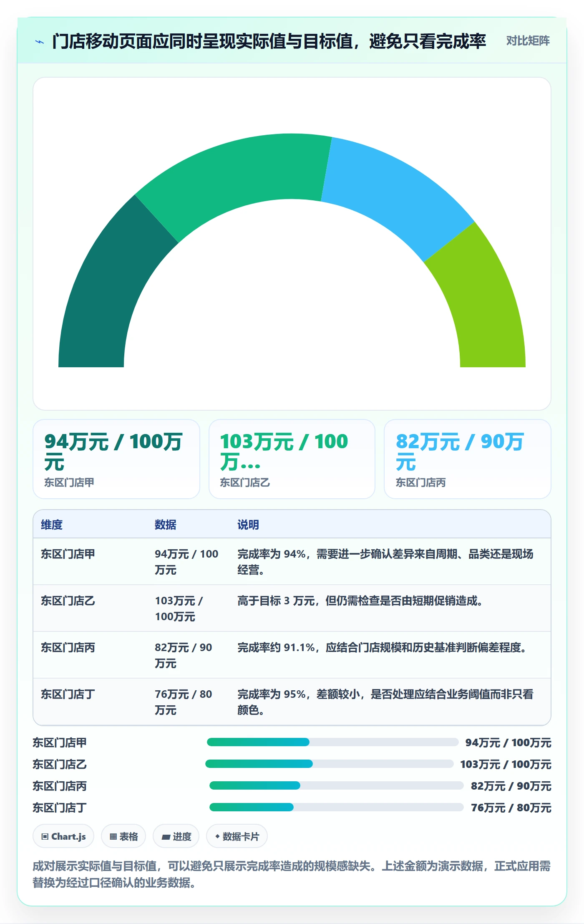Select the 表格 chip

(x=123, y=836)
